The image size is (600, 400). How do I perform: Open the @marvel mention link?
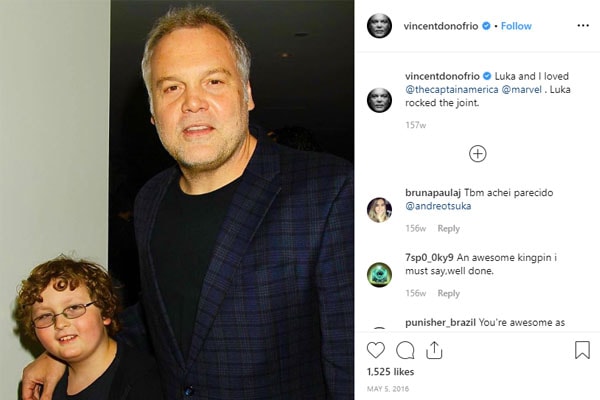click(519, 89)
